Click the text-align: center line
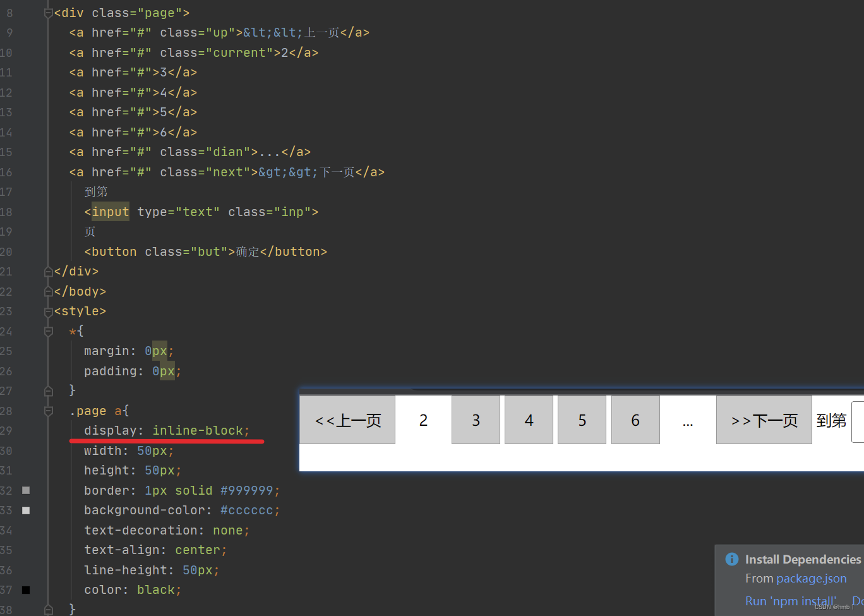This screenshot has height=616, width=864. point(155,550)
